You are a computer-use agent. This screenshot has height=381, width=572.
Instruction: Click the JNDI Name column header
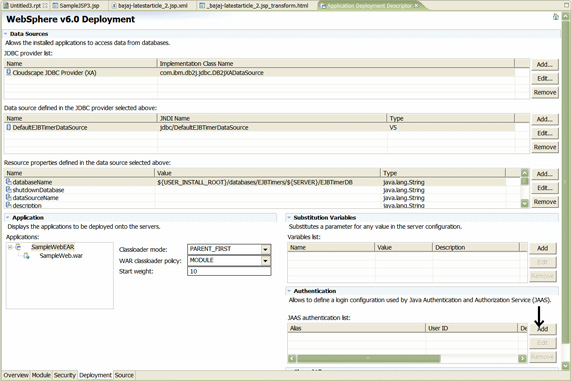(272, 118)
